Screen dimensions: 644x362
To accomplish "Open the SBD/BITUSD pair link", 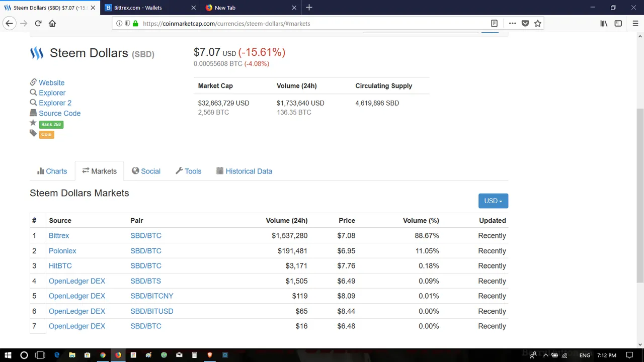I will click(151, 311).
